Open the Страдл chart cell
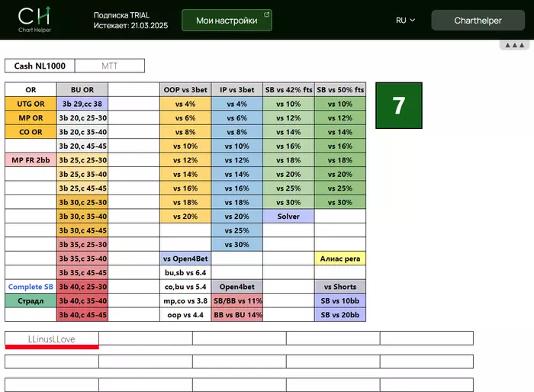The height and width of the screenshot is (392, 534). 31,300
